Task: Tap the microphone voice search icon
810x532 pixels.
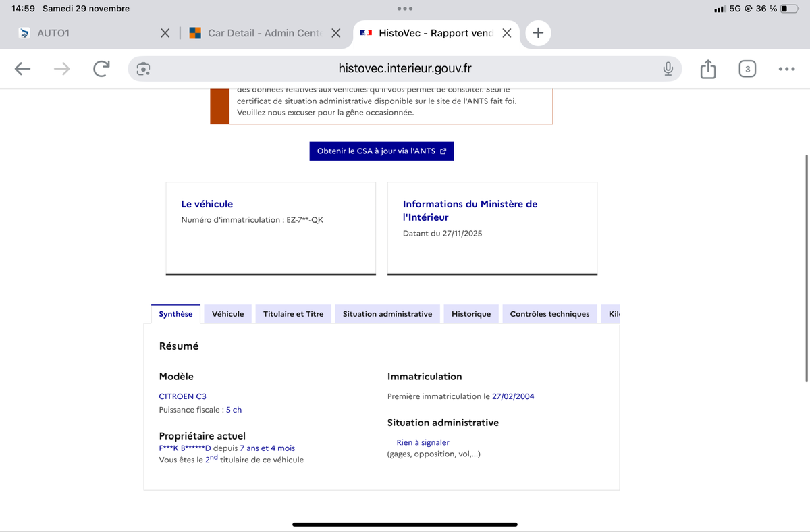Action: tap(668, 69)
